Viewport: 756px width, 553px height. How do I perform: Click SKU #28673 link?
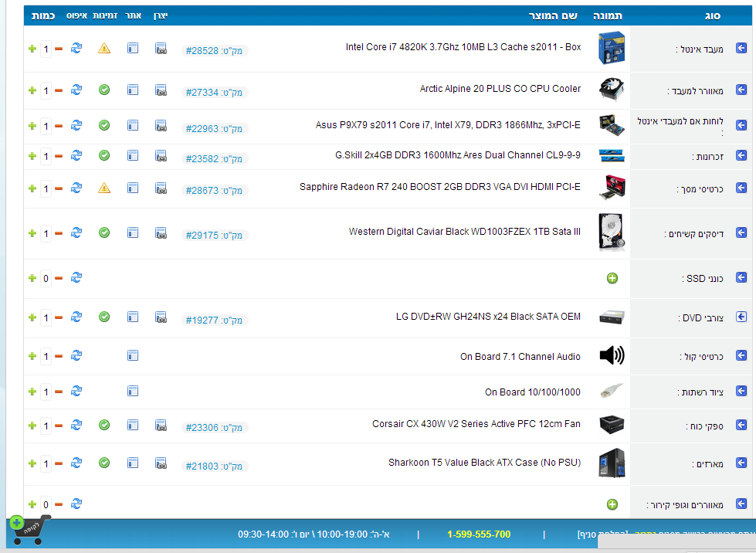(215, 191)
